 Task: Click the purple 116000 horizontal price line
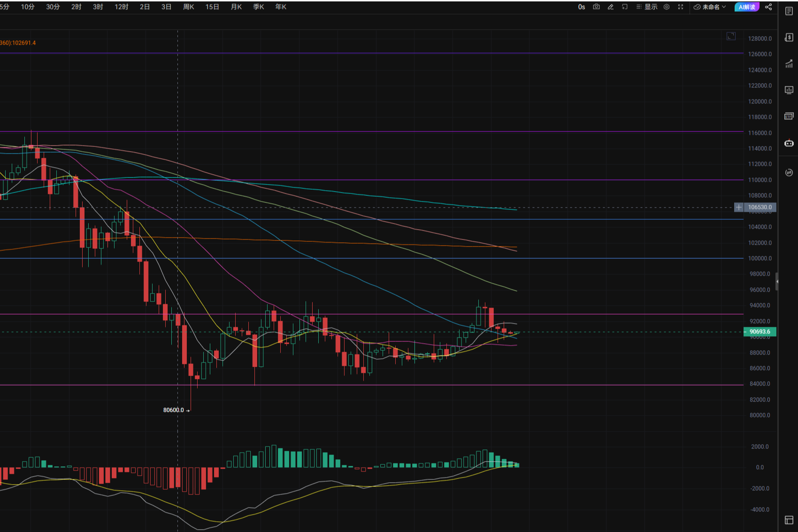point(376,132)
